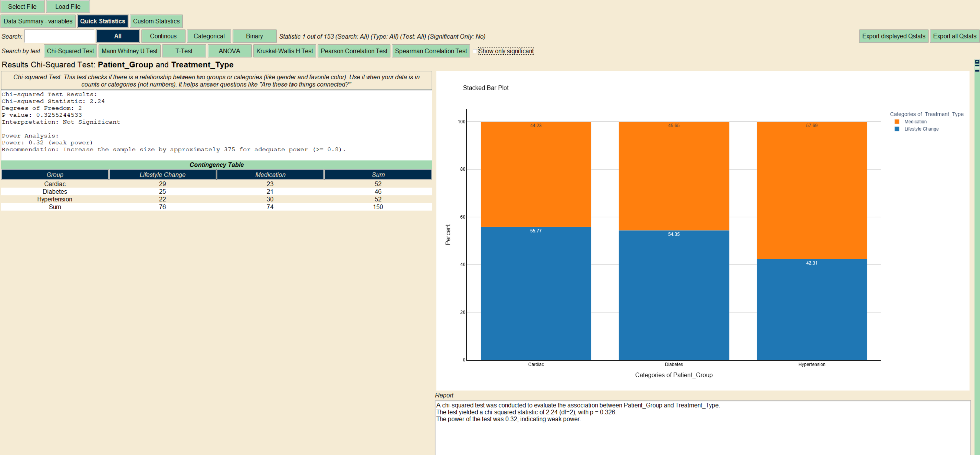The width and height of the screenshot is (980, 455).
Task: Filter by Continous variable type
Action: (163, 36)
